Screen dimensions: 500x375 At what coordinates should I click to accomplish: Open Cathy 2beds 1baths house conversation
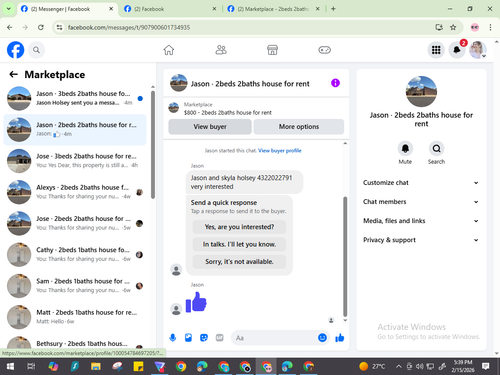pyautogui.click(x=75, y=255)
